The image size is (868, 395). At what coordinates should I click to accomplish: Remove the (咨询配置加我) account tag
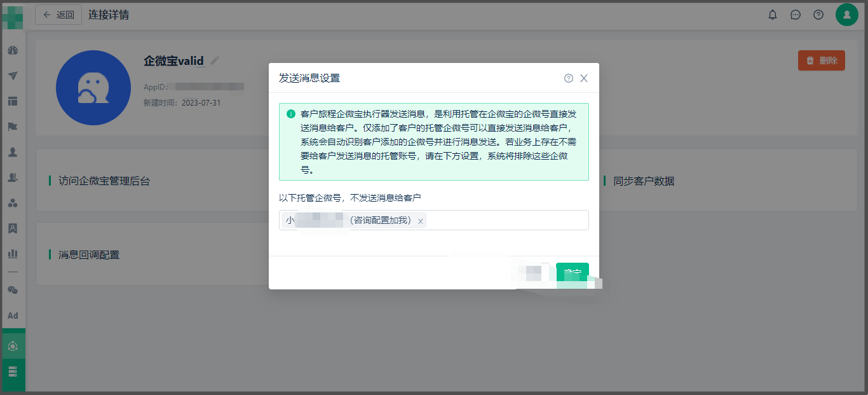coord(420,221)
